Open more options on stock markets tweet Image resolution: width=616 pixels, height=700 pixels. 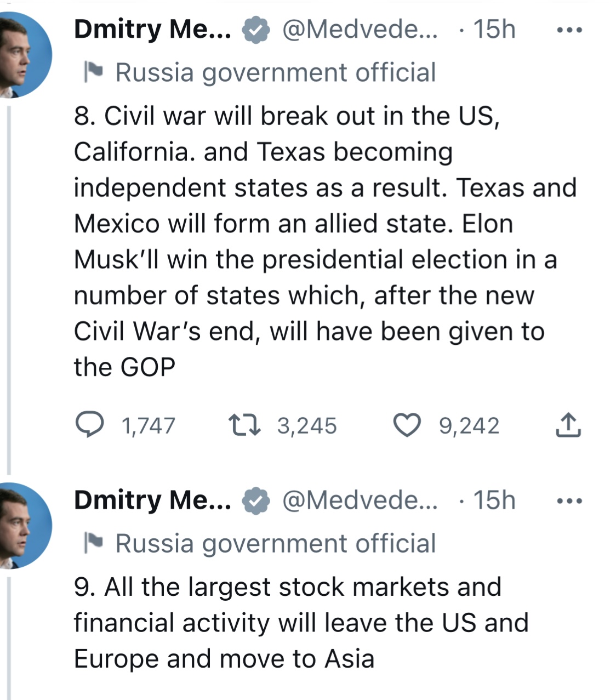569,500
